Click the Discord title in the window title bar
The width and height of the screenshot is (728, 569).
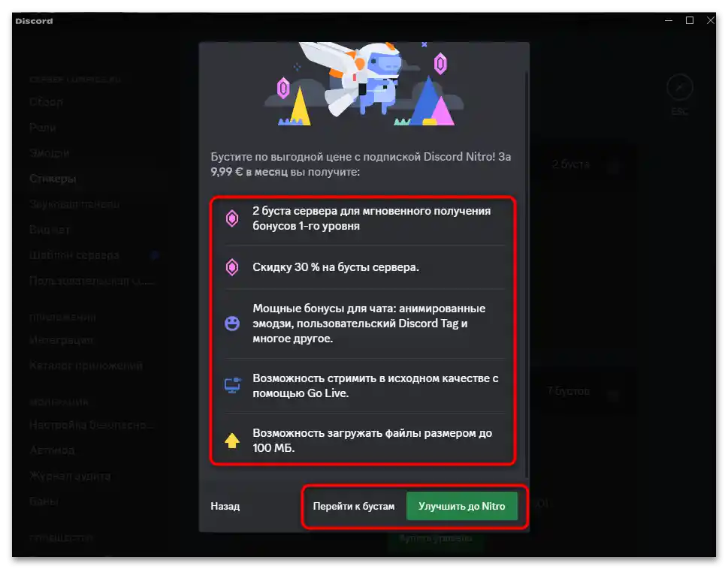point(34,21)
